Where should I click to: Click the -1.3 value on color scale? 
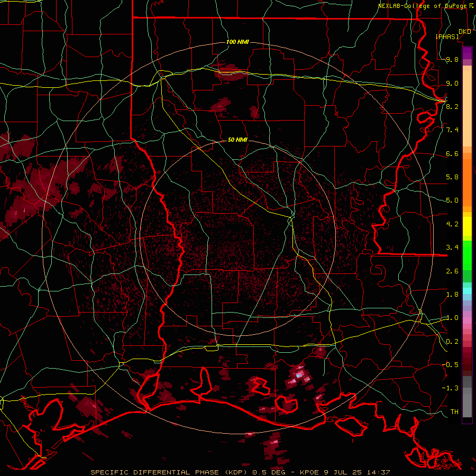point(450,388)
